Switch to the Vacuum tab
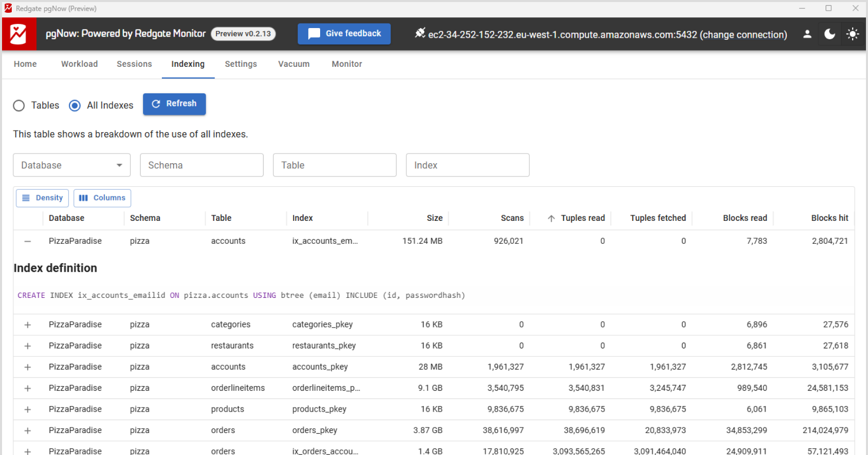The image size is (868, 455). tap(294, 64)
